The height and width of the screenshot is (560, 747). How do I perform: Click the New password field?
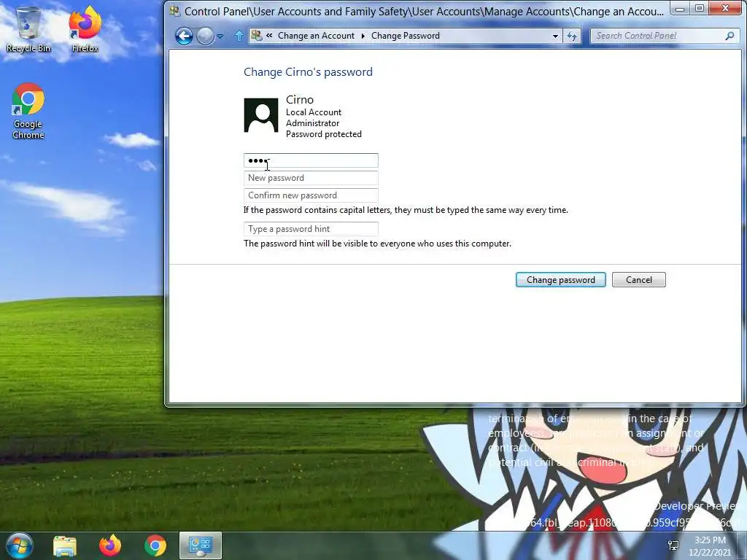[x=311, y=178]
